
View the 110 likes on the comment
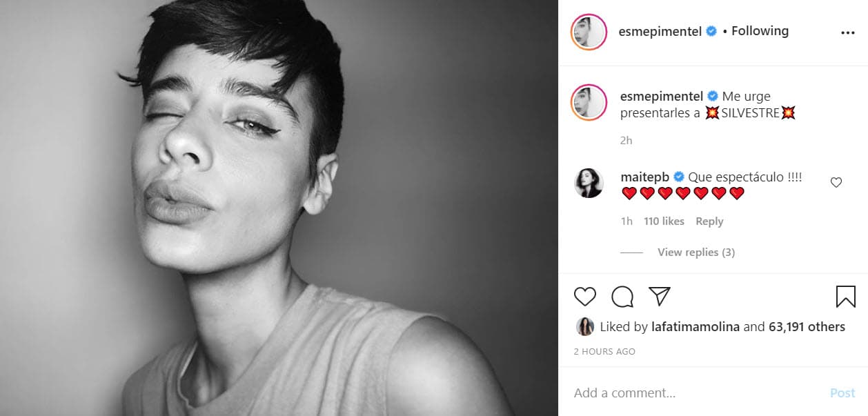[x=664, y=221]
